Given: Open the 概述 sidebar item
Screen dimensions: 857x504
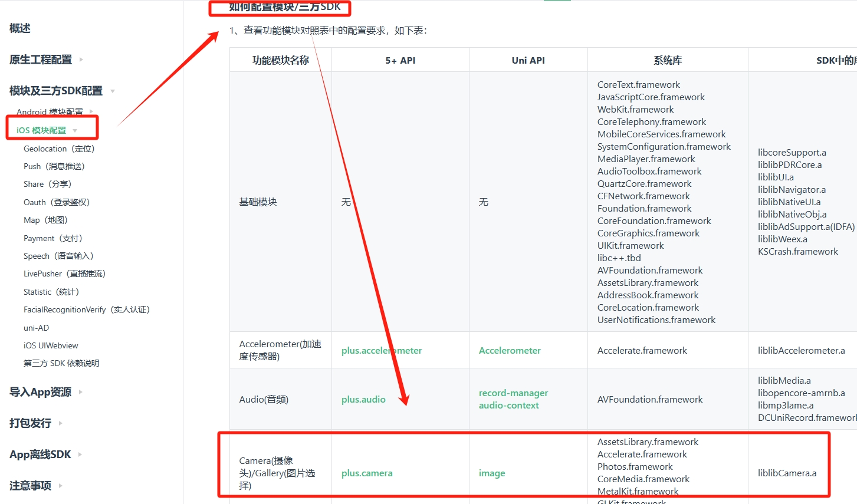Looking at the screenshot, I should [x=20, y=28].
